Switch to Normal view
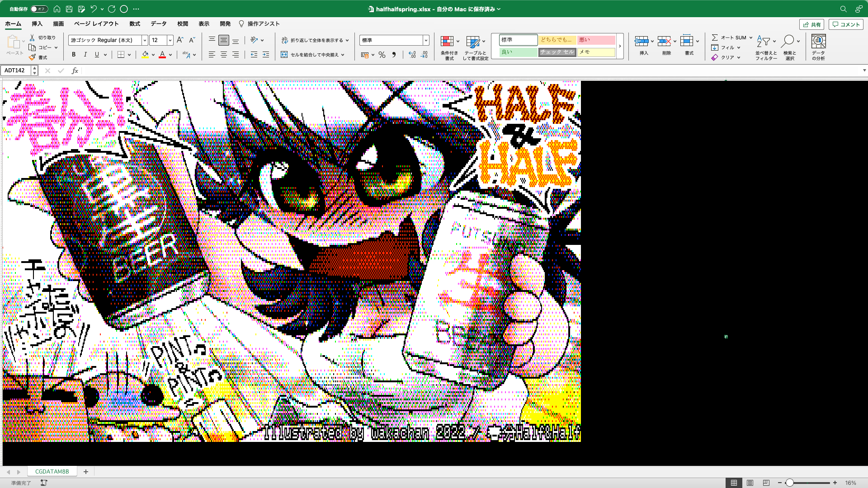Image resolution: width=868 pixels, height=488 pixels. pyautogui.click(x=734, y=483)
